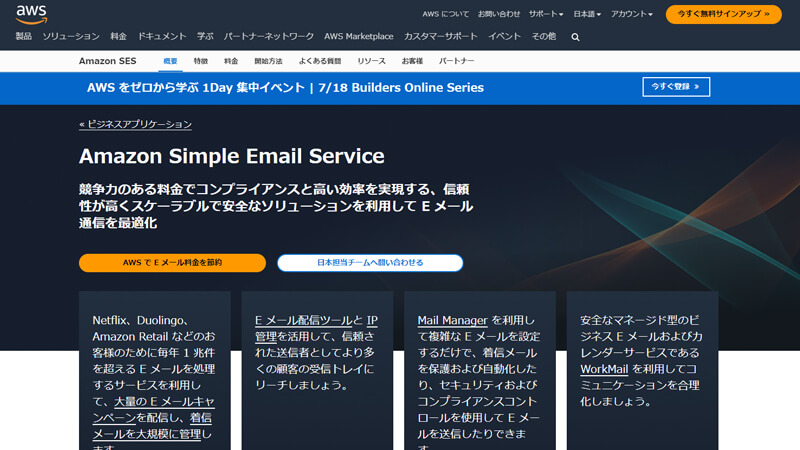Screen dimensions: 800x450
Task: Select the 開始方法 tab
Action: (x=268, y=61)
